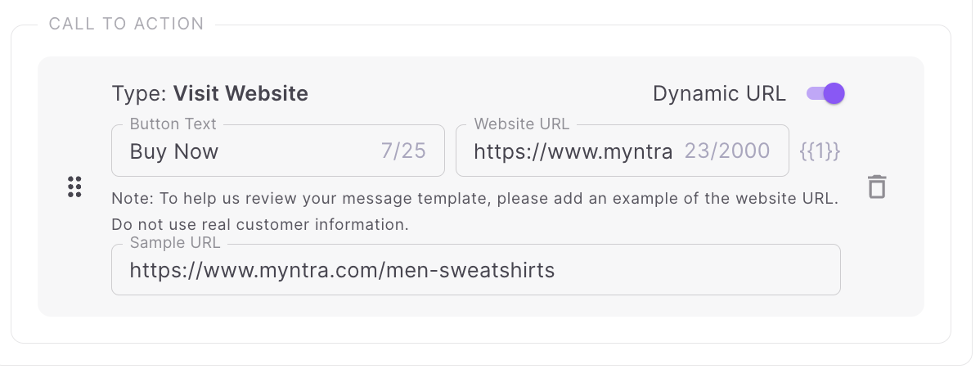This screenshot has height=378, width=980.
Task: Click the CALL TO ACTION section heading
Action: pyautogui.click(x=126, y=24)
